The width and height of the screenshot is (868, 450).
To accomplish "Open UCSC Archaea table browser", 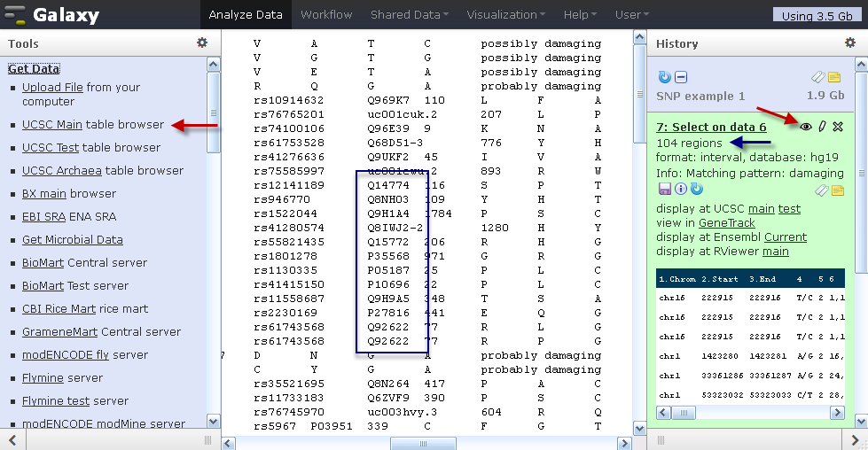I will click(x=60, y=171).
